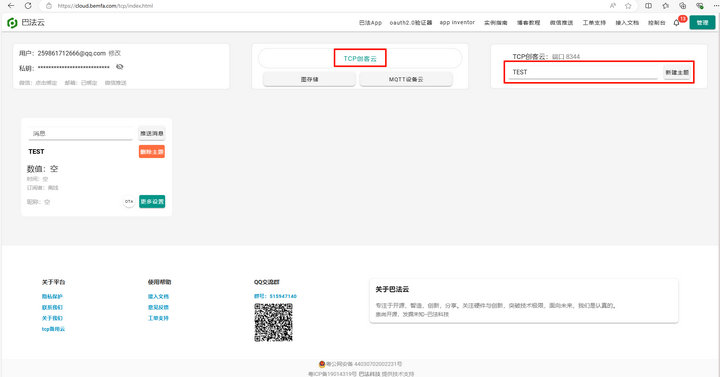Open 工单支持 nav item in top bar
The width and height of the screenshot is (720, 377).
(594, 23)
